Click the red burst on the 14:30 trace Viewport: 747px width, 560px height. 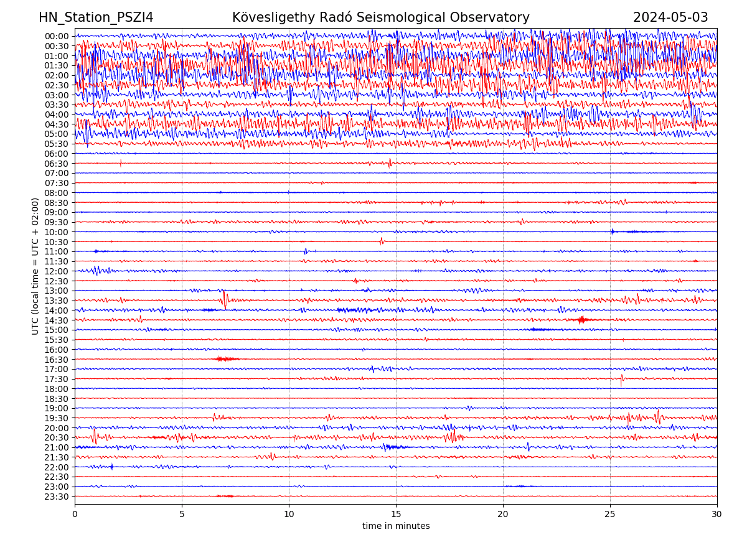581,320
